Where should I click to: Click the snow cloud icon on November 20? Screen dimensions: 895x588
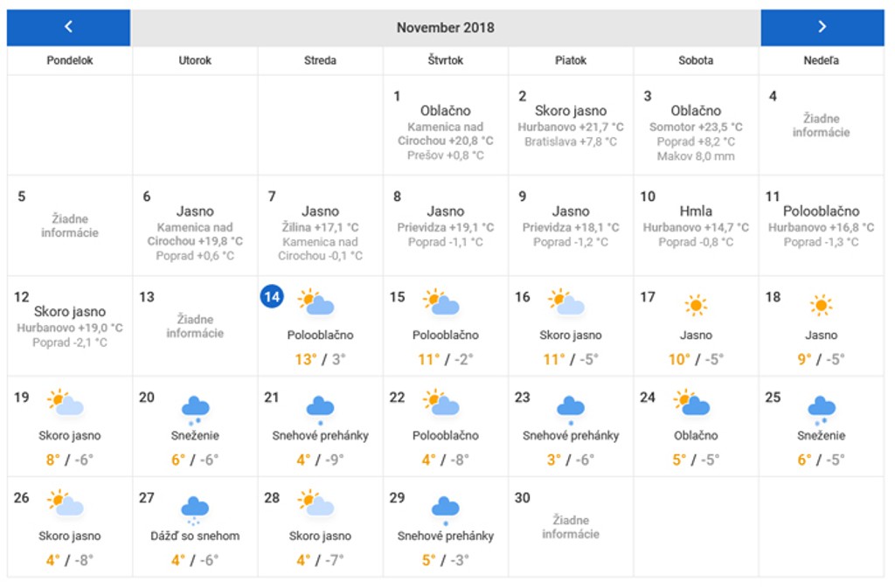coord(195,406)
